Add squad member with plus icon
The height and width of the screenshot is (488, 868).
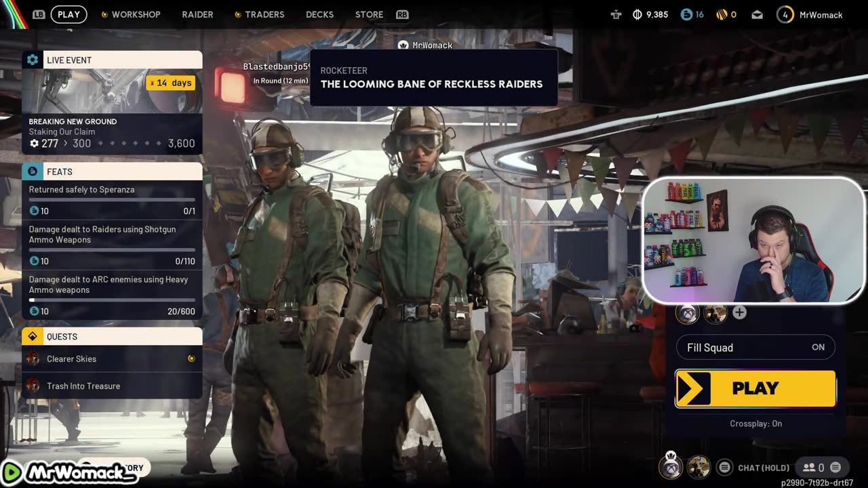point(739,312)
